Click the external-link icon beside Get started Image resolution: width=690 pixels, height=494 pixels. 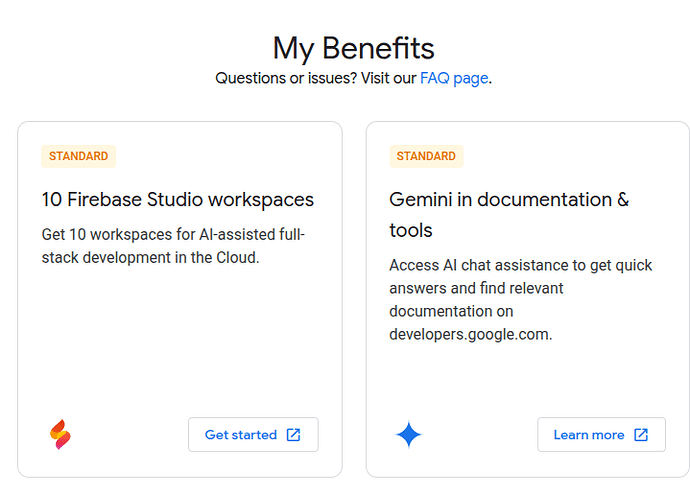pyautogui.click(x=294, y=435)
